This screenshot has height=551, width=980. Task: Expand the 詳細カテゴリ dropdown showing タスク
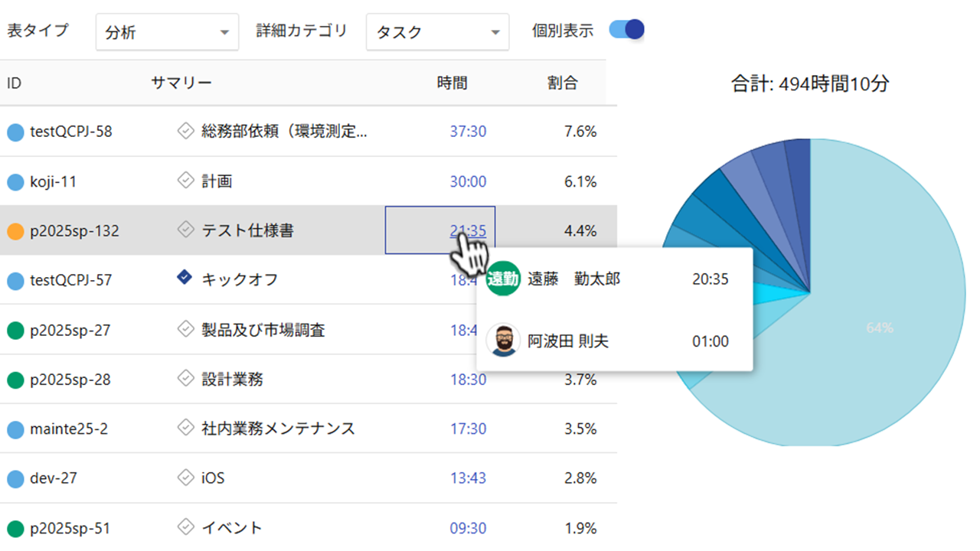tap(437, 32)
